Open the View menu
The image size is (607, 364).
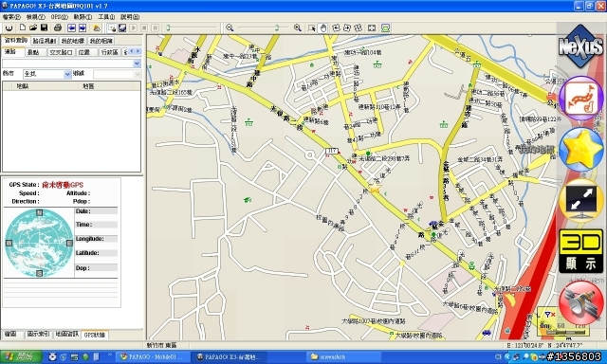pos(35,17)
